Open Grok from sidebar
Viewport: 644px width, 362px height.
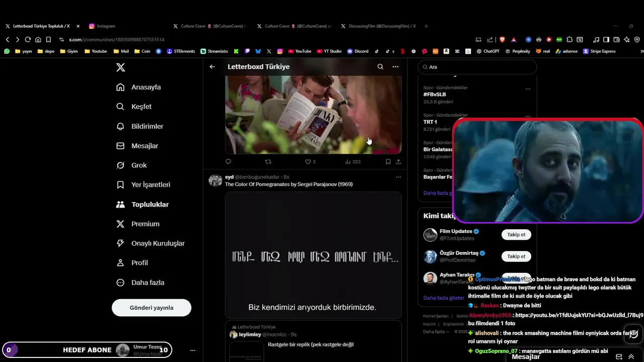pyautogui.click(x=131, y=165)
